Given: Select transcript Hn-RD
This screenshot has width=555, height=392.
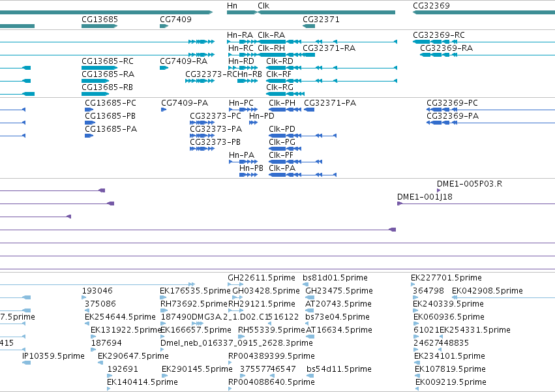Looking at the screenshot, I should 243,68.
